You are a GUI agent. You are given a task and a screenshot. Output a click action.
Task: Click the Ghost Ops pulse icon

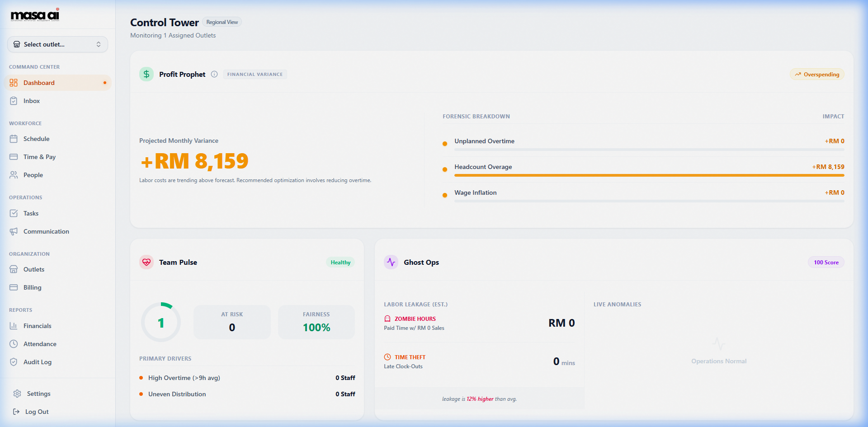[391, 262]
